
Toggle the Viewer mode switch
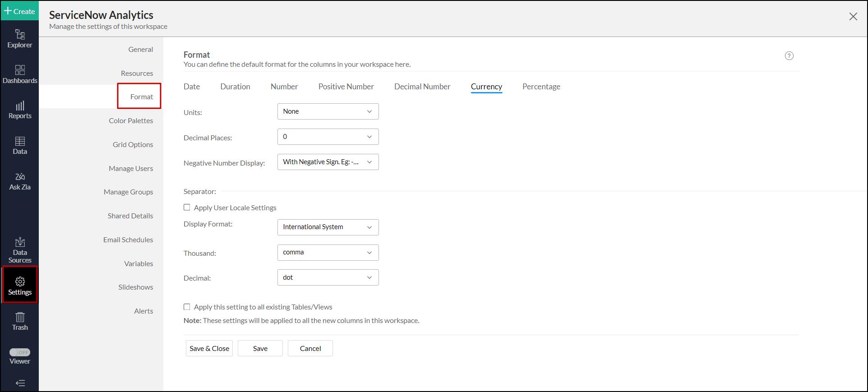point(20,352)
